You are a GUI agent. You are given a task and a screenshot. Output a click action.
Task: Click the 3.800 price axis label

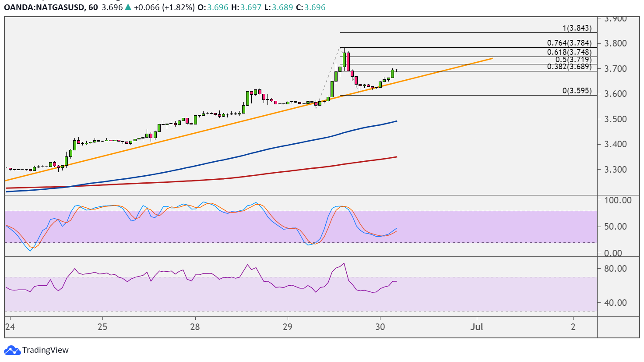coord(616,43)
